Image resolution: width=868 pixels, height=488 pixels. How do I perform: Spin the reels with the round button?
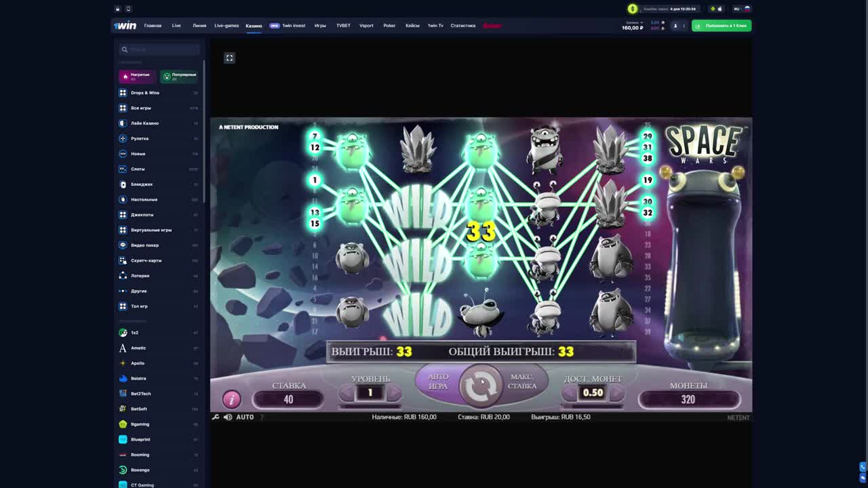[x=480, y=385]
